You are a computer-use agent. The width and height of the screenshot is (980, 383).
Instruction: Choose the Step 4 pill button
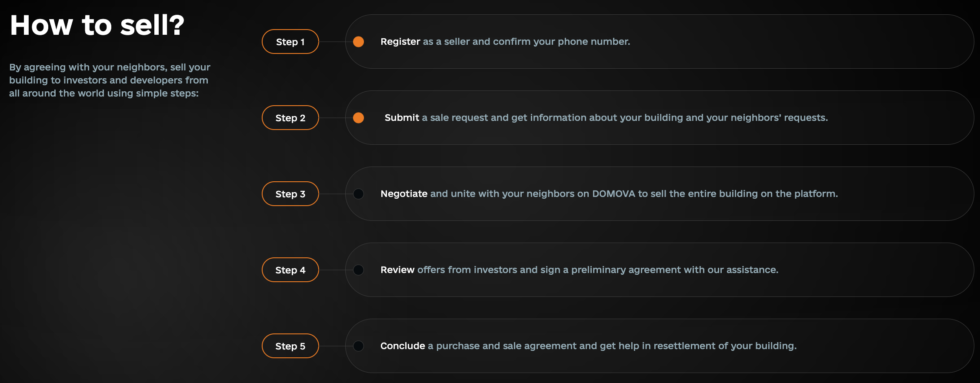290,270
